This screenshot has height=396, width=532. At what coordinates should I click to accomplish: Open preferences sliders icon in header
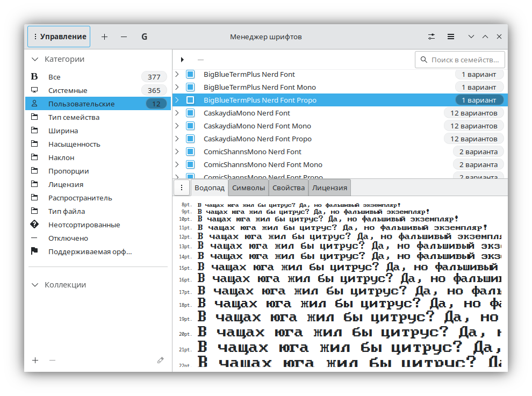click(432, 37)
